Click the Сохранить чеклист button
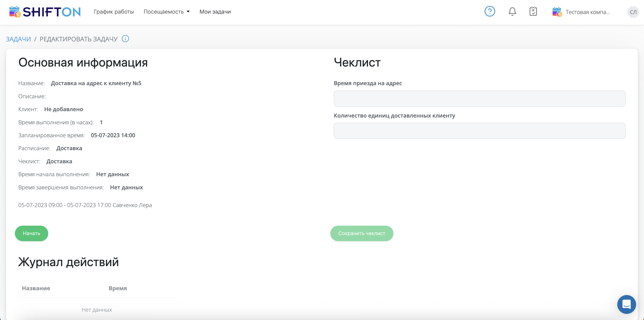The width and height of the screenshot is (644, 320). point(361,233)
